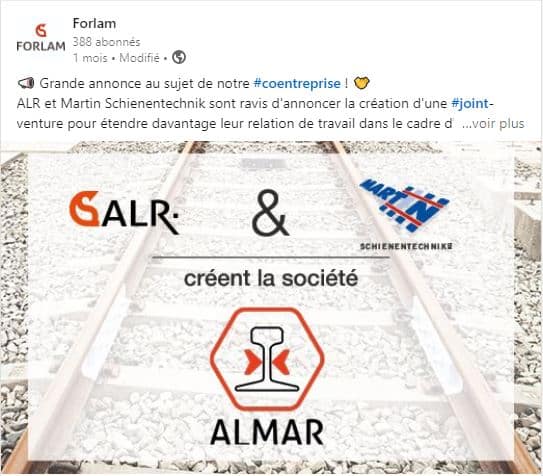Open the Forlam company logo avatar
Image resolution: width=543 pixels, height=476 pixels.
pyautogui.click(x=41, y=38)
